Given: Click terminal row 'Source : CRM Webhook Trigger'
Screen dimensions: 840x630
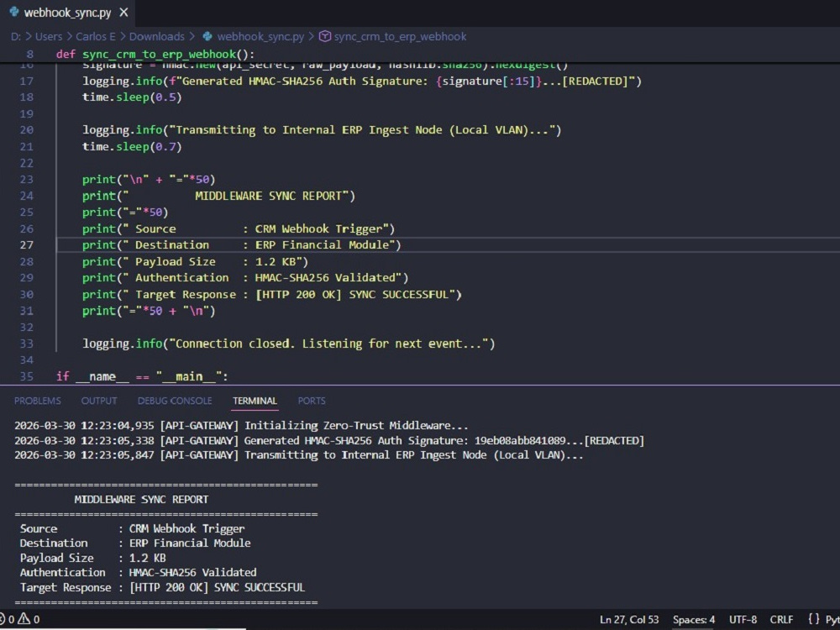Looking at the screenshot, I should click(133, 528).
